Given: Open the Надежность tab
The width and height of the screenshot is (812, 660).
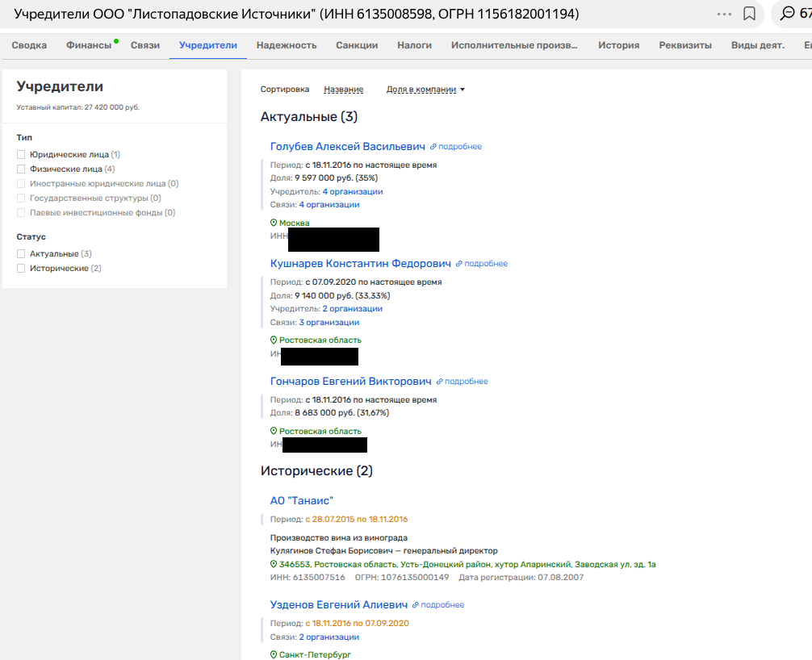Looking at the screenshot, I should pyautogui.click(x=287, y=45).
